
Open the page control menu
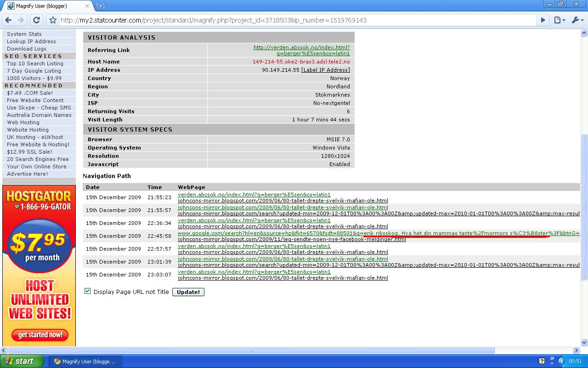point(559,20)
